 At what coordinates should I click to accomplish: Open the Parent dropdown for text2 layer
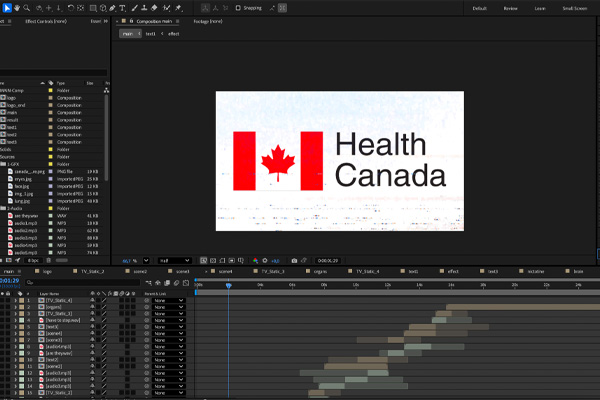pos(168,360)
